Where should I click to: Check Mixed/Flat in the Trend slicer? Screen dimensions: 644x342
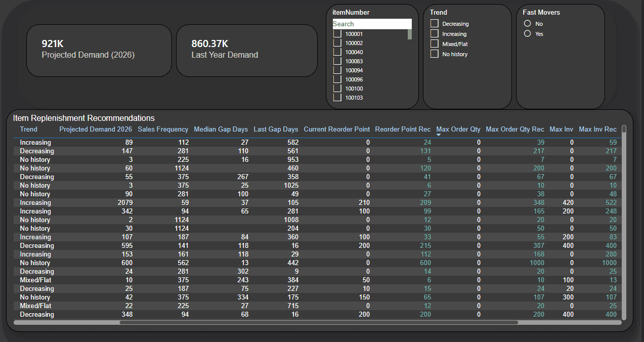click(434, 44)
